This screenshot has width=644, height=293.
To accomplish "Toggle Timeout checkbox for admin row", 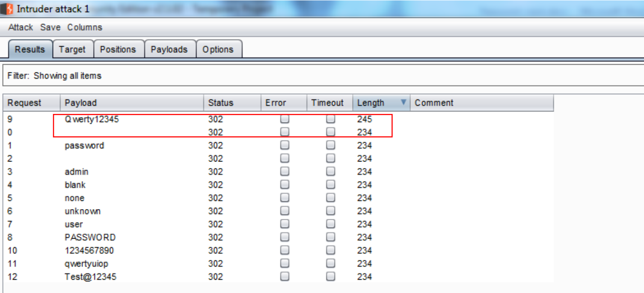I will 330,172.
